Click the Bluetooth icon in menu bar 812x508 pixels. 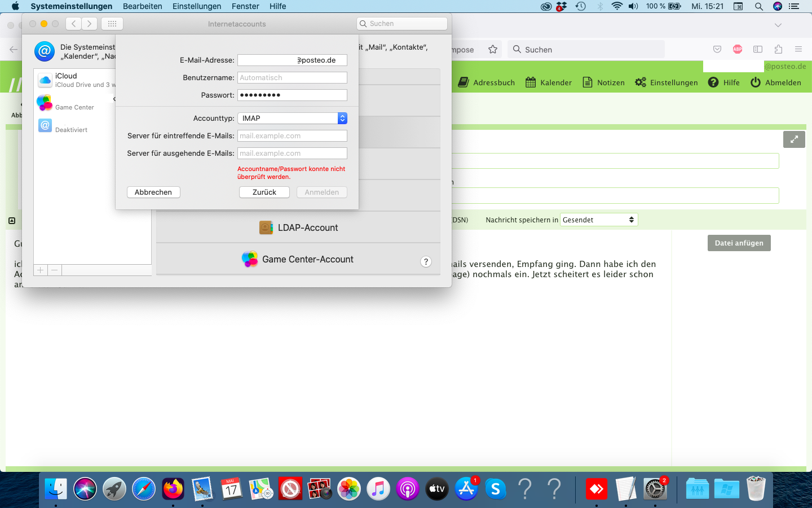point(600,6)
